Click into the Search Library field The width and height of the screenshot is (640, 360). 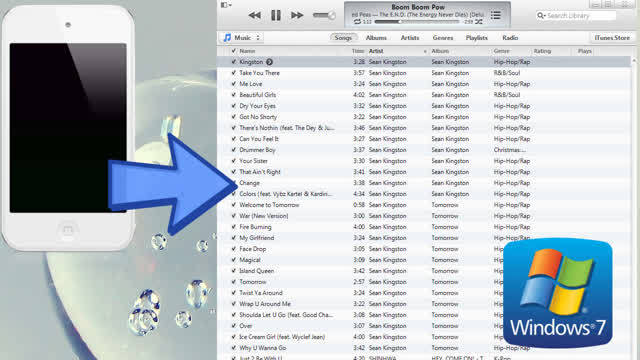[x=576, y=16]
